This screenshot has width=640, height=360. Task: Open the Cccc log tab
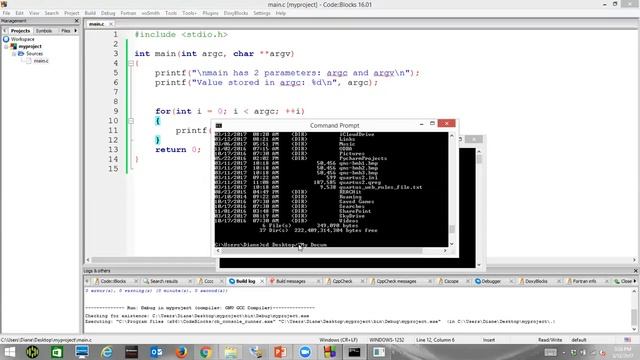tap(209, 281)
